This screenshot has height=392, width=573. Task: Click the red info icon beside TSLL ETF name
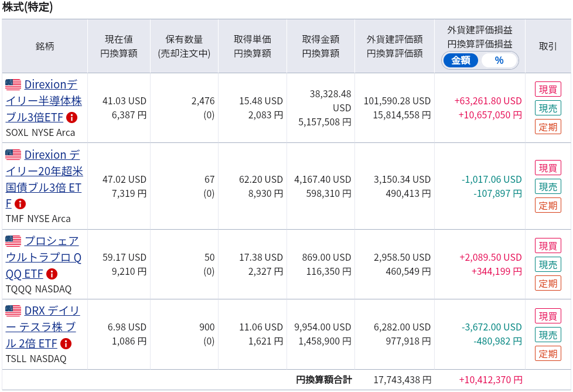tap(66, 343)
